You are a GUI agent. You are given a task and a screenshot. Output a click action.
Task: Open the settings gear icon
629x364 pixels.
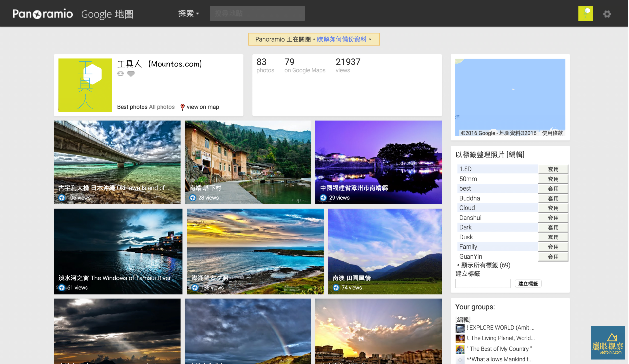coord(607,14)
